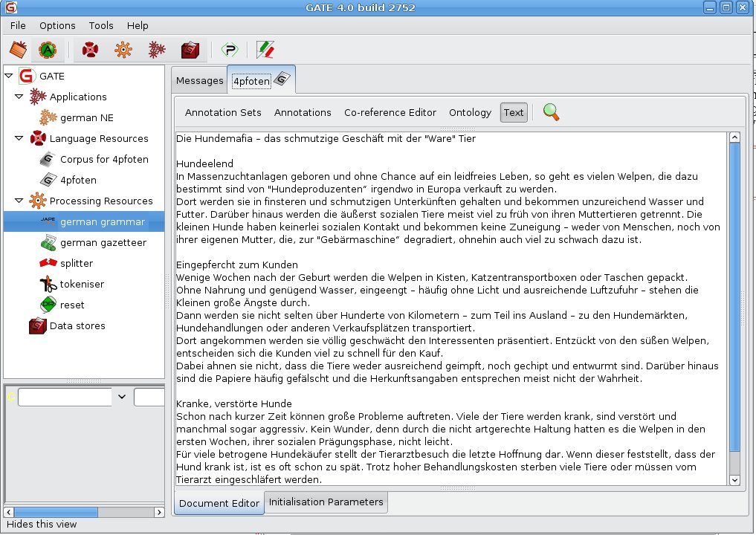Open the Options menu
The width and height of the screenshot is (756, 535).
(57, 25)
